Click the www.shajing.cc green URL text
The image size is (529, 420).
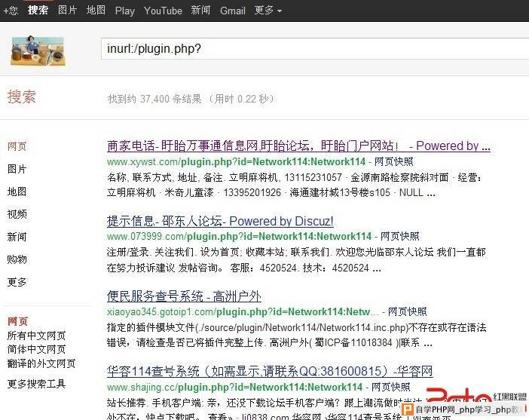coord(234,387)
